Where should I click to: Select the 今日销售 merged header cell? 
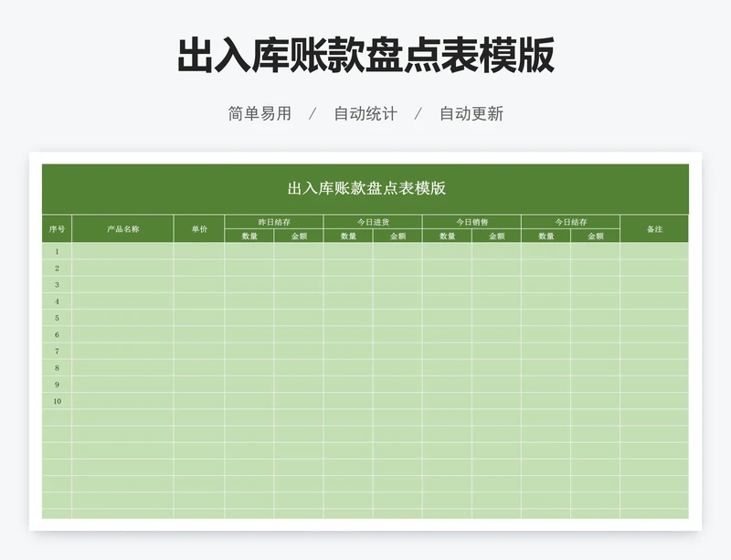click(x=471, y=222)
